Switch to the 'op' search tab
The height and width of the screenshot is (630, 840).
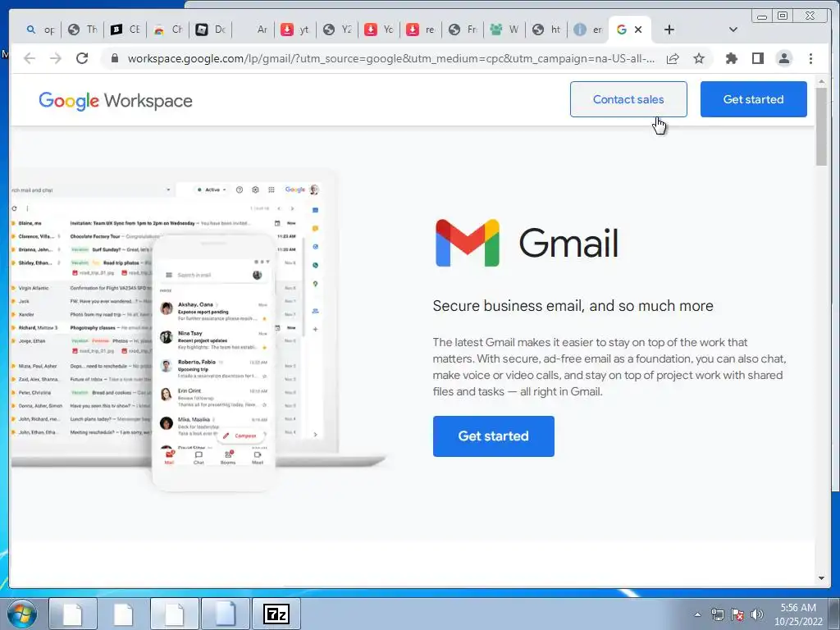pos(41,30)
